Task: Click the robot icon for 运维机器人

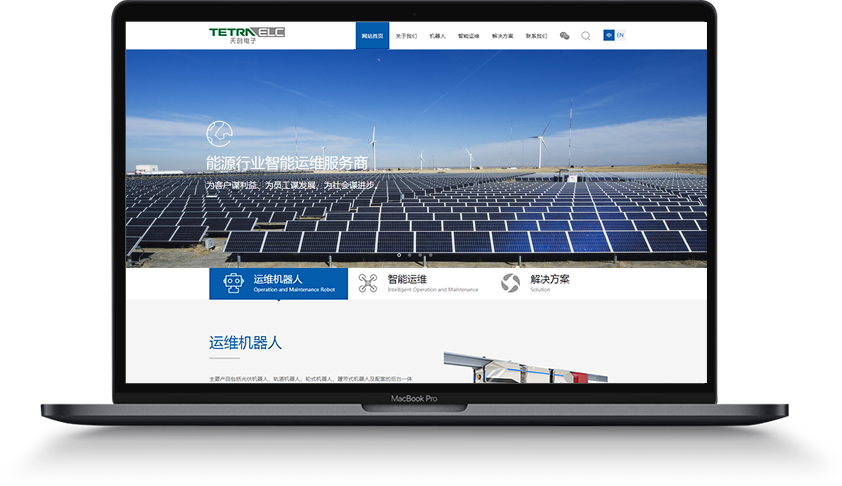Action: pos(233,284)
